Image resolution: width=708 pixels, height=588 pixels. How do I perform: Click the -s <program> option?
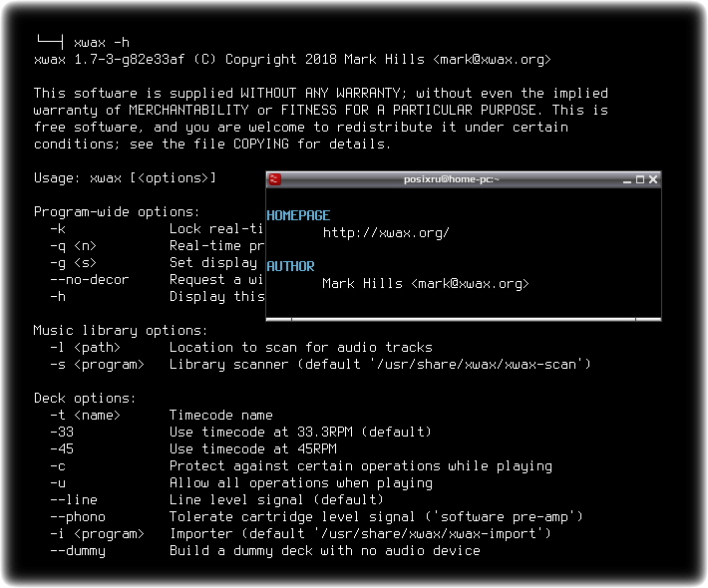pyautogui.click(x=97, y=364)
